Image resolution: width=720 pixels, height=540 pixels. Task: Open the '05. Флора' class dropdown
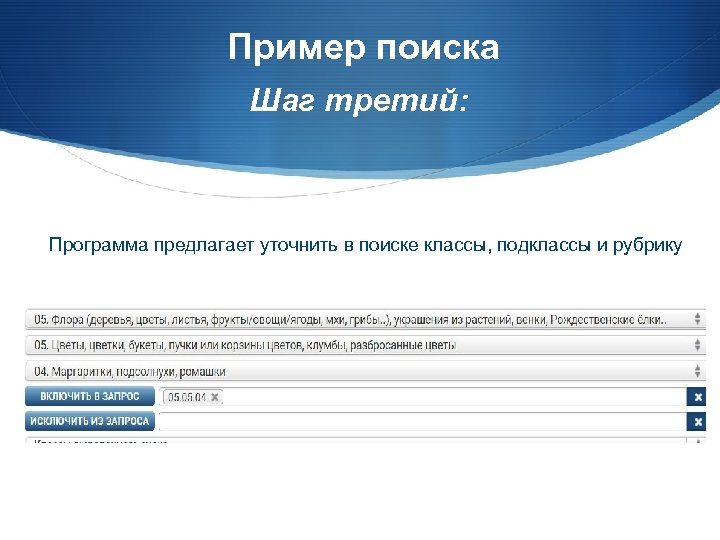[x=365, y=319]
